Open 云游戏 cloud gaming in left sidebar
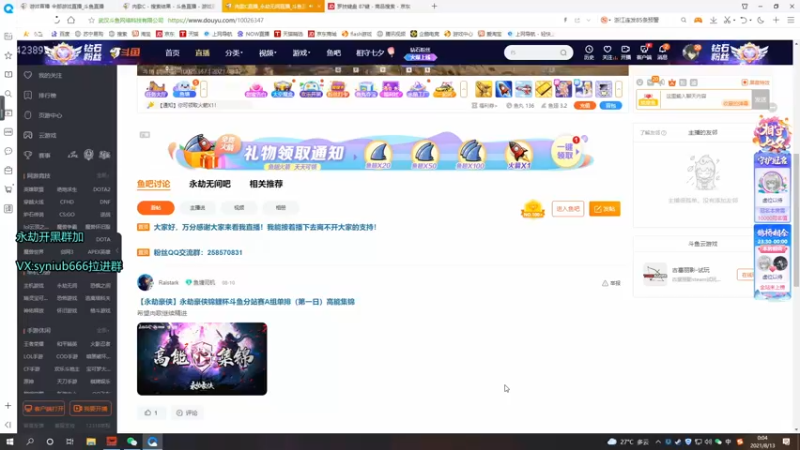This screenshot has width=800, height=450. [x=41, y=135]
